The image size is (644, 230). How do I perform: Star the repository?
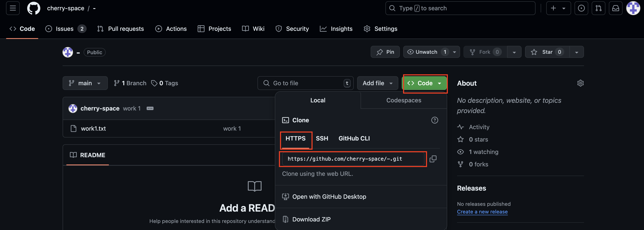point(547,52)
